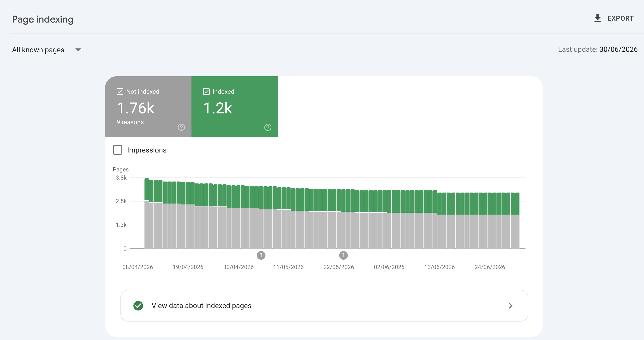The image size is (644, 340).
Task: Uncheck the Not indexed checkbox
Action: pos(120,92)
